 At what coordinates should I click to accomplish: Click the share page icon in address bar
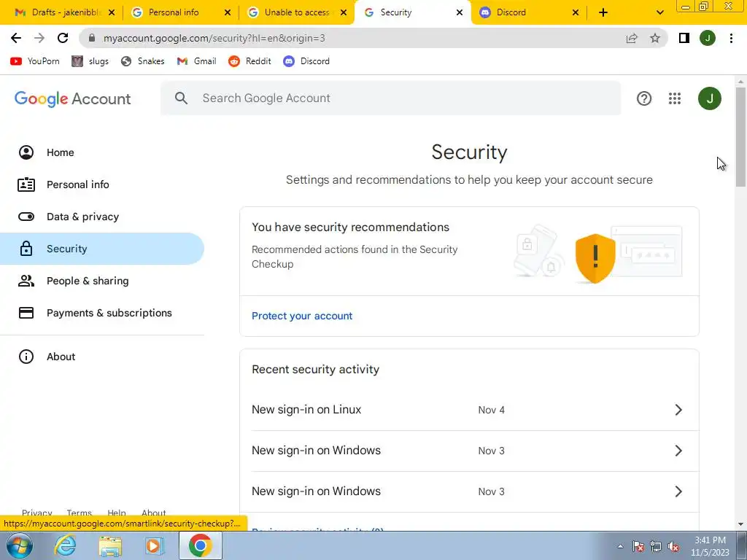(632, 38)
